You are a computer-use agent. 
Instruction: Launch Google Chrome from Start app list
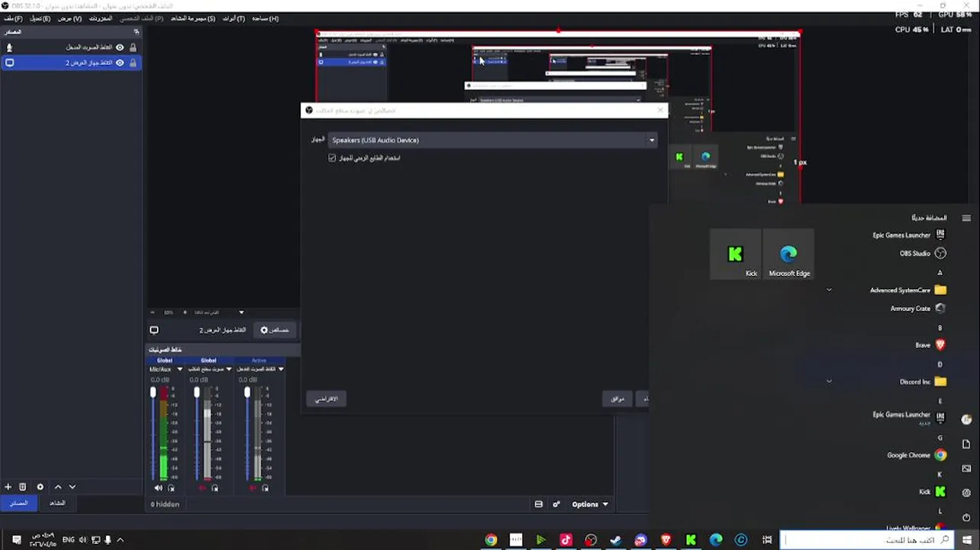click(917, 455)
